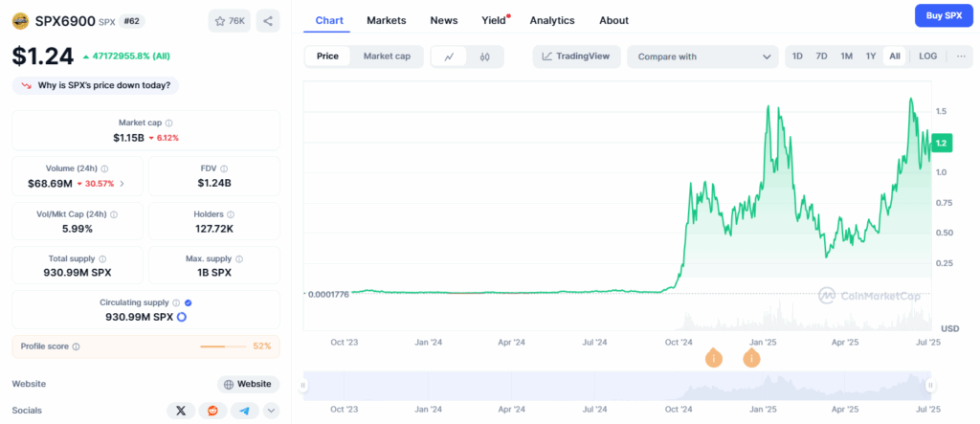Click the left handle of range slider

point(303,385)
